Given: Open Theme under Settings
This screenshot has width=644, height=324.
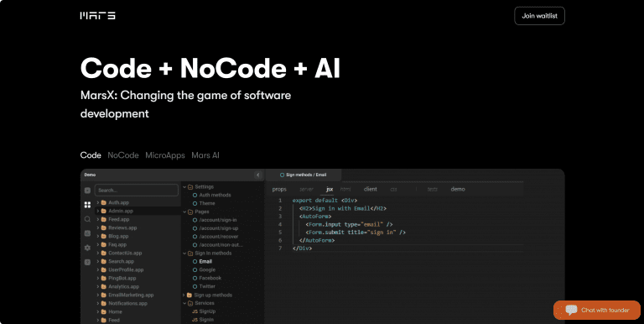Looking at the screenshot, I should 207,203.
